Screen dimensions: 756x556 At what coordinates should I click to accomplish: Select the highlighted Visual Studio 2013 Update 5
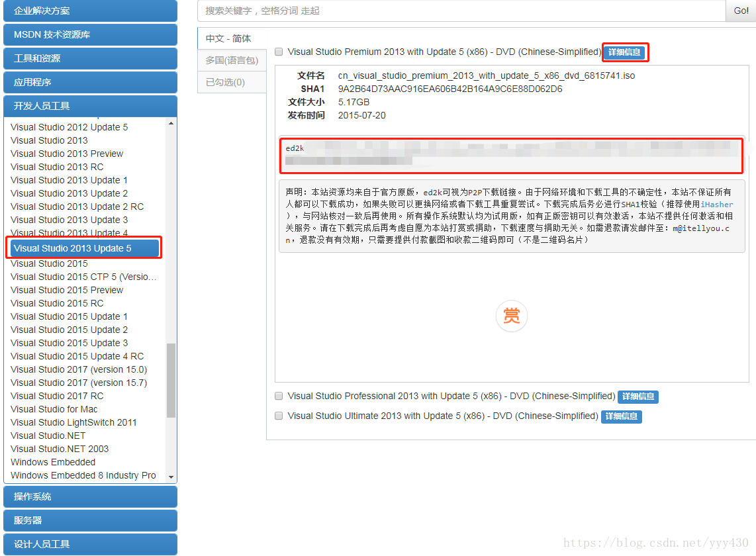coord(84,248)
